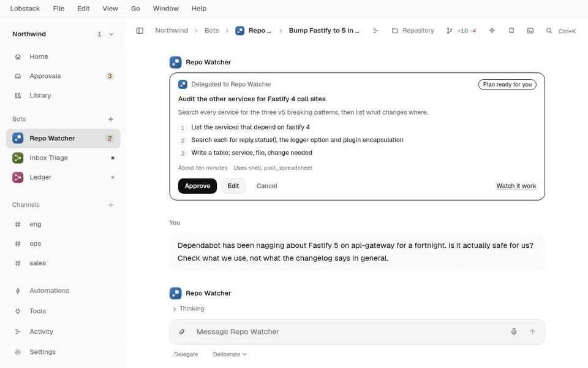Click the step about reply.status() search
The width and height of the screenshot is (588, 368).
pyautogui.click(x=297, y=140)
